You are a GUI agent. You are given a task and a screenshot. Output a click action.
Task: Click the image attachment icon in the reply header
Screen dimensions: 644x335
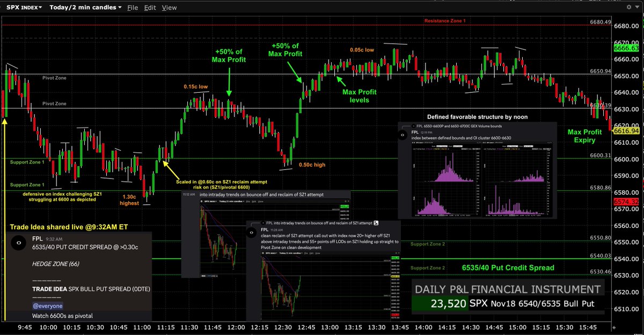point(376,223)
